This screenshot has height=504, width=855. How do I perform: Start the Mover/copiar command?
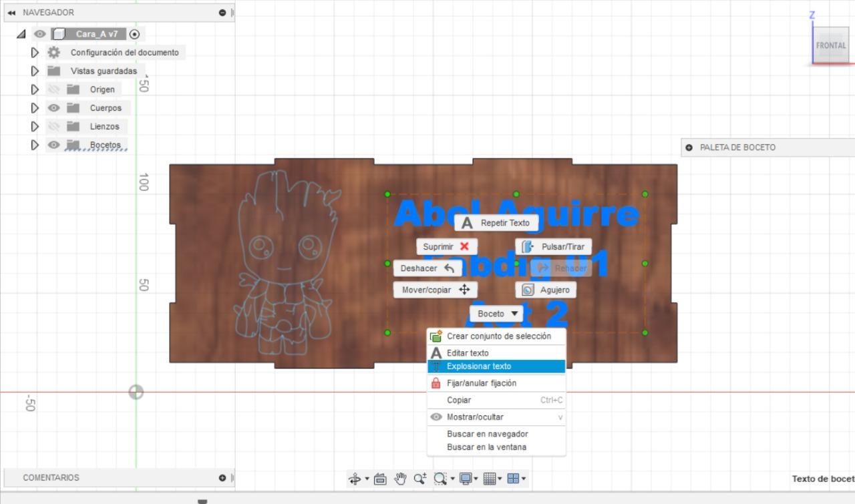(x=436, y=290)
